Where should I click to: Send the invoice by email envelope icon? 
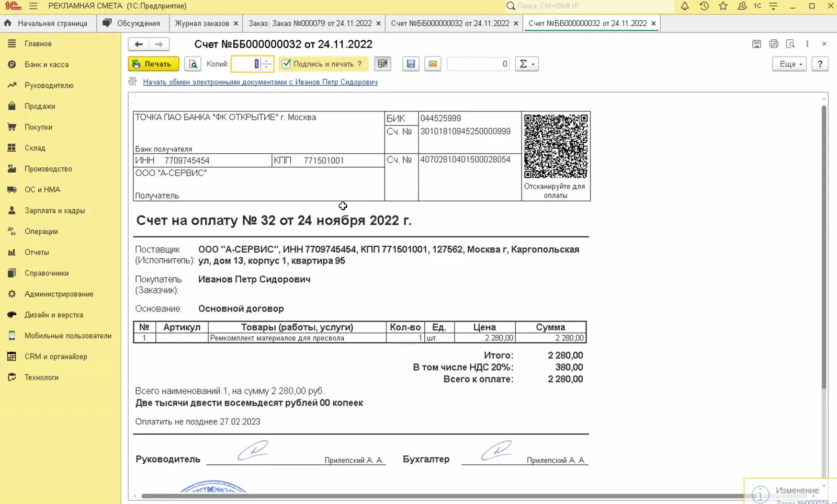pyautogui.click(x=433, y=64)
